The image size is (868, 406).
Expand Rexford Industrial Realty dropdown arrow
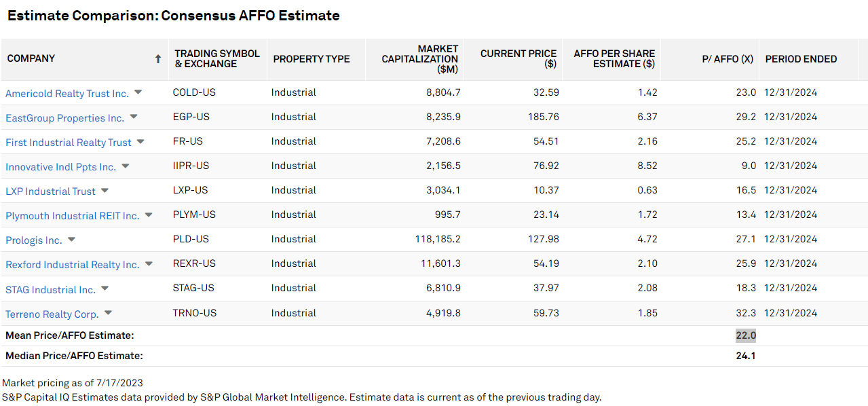tap(149, 263)
